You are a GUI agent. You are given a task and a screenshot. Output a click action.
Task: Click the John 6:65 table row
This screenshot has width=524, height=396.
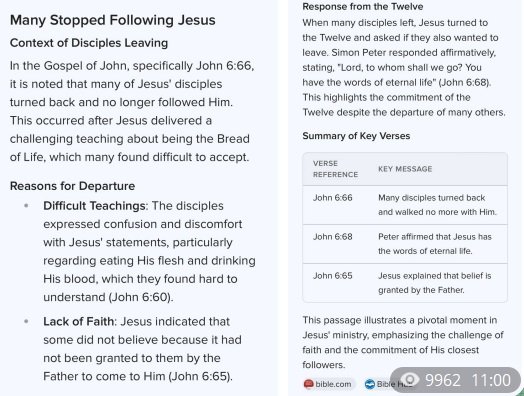[405, 283]
